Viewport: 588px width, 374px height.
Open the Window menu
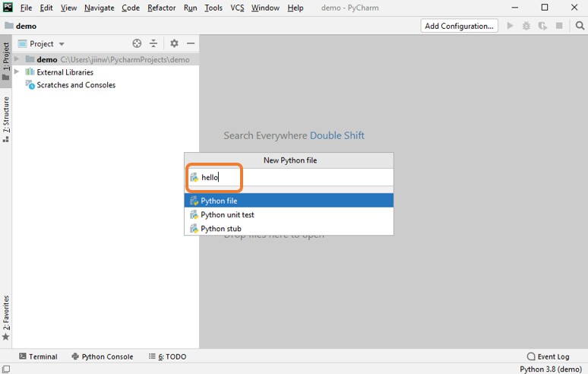(x=265, y=8)
